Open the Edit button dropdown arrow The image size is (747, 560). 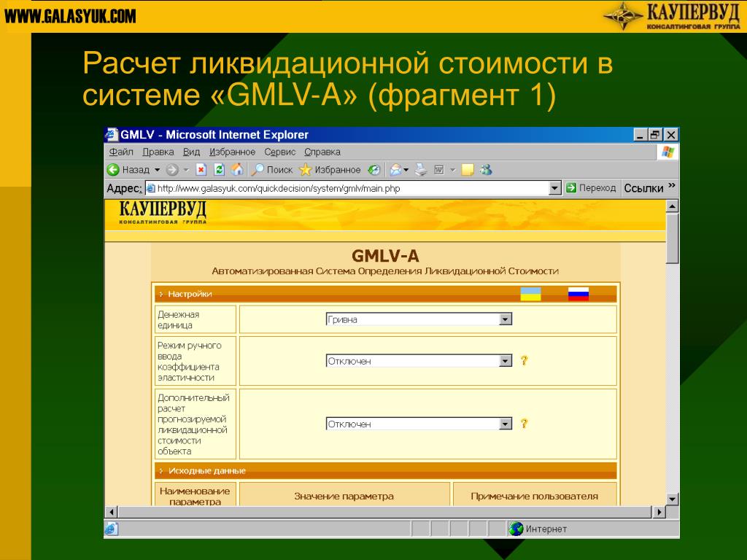click(452, 169)
